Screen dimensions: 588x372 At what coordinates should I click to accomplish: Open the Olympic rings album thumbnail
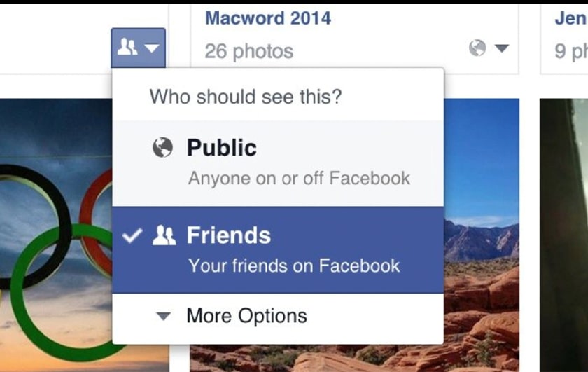(56, 235)
